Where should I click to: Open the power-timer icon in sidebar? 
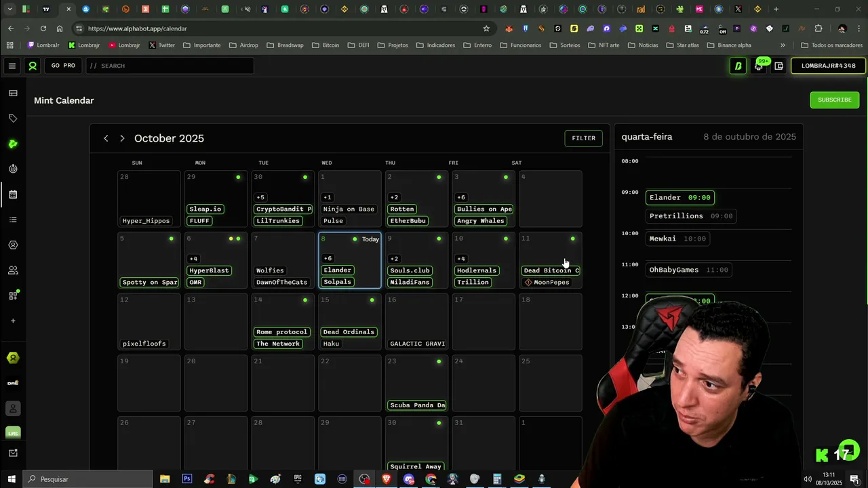tap(13, 169)
